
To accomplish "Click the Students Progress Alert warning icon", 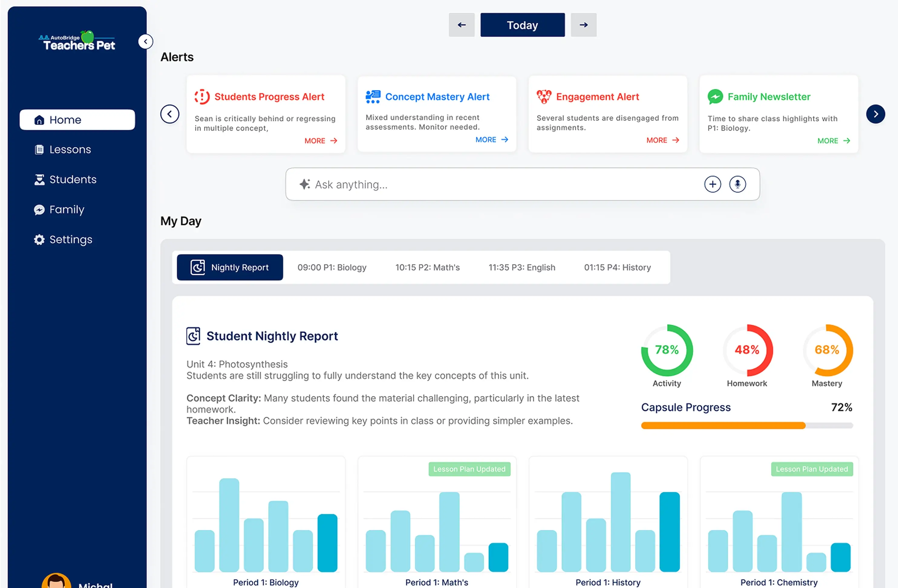I will pos(202,96).
